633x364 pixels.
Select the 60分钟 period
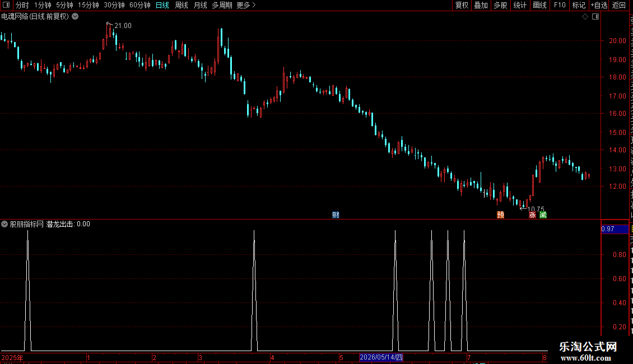139,5
